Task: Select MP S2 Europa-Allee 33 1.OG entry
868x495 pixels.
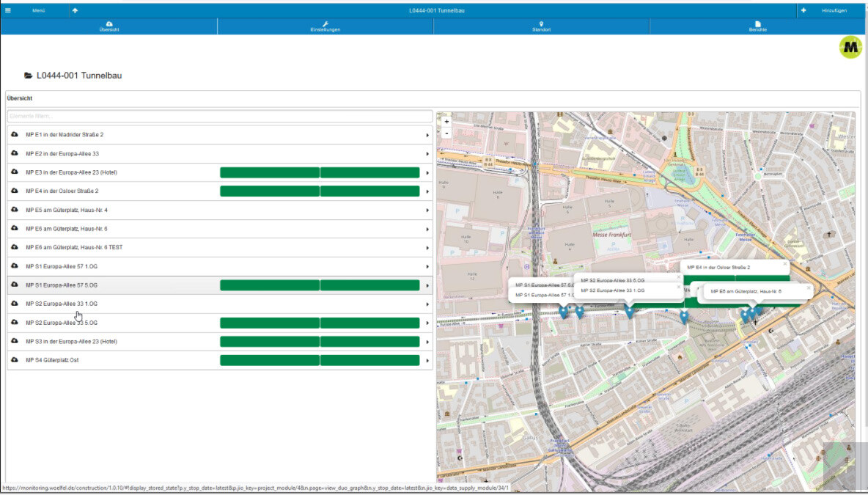Action: [x=62, y=304]
